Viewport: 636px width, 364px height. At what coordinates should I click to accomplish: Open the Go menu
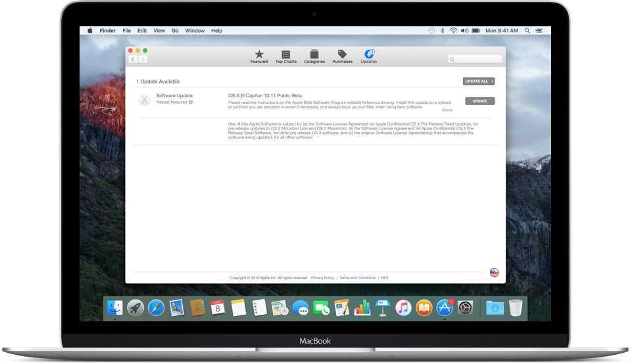175,30
